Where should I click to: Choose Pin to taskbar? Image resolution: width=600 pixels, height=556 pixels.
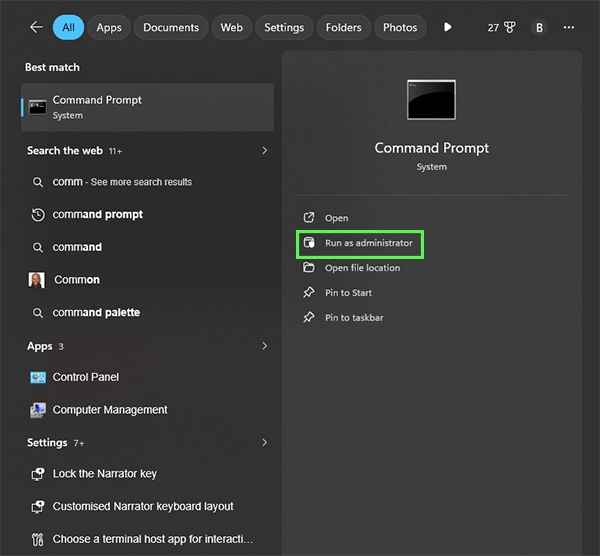[x=354, y=318]
